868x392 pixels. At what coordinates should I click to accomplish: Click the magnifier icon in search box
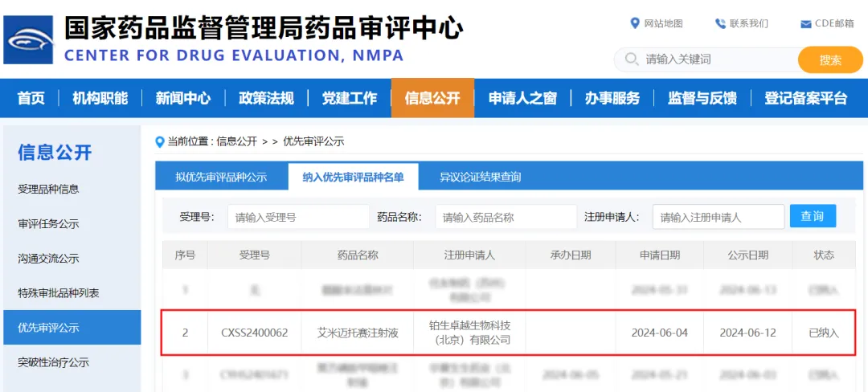pos(631,59)
